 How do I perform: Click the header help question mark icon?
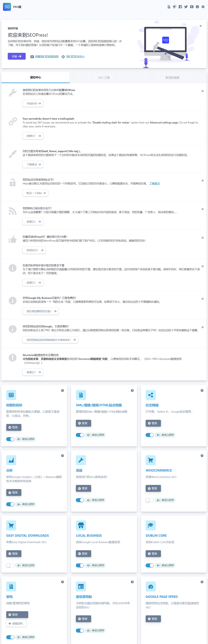[203, 7]
